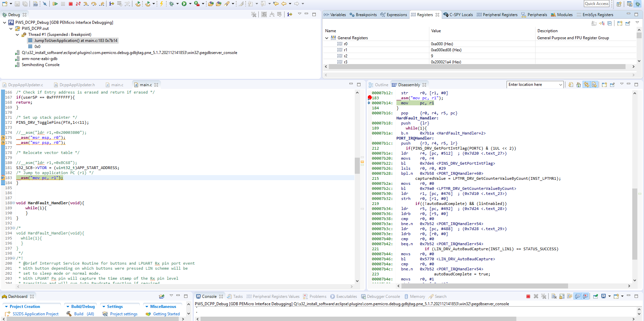
Task: Collapse the General Registers group
Action: (327, 38)
